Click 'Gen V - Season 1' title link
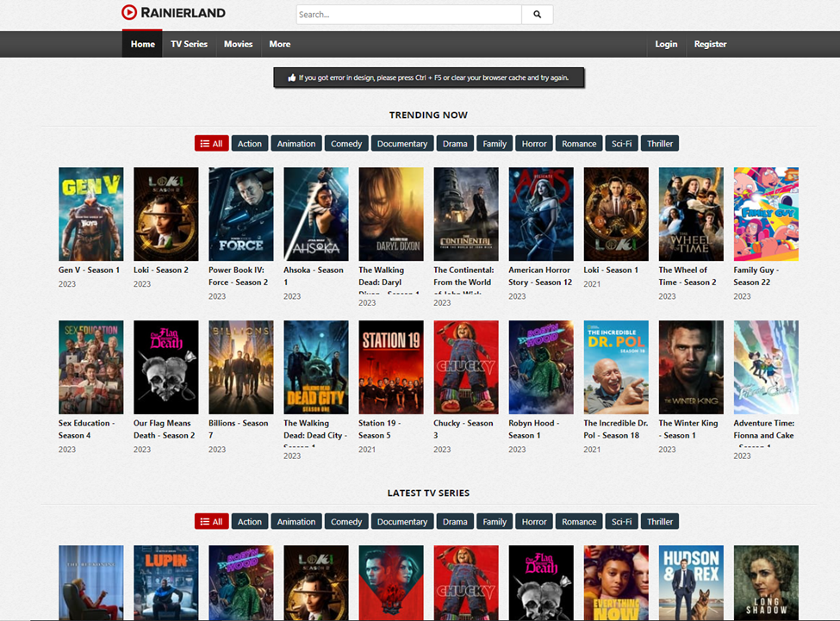This screenshot has width=840, height=621. tap(89, 270)
